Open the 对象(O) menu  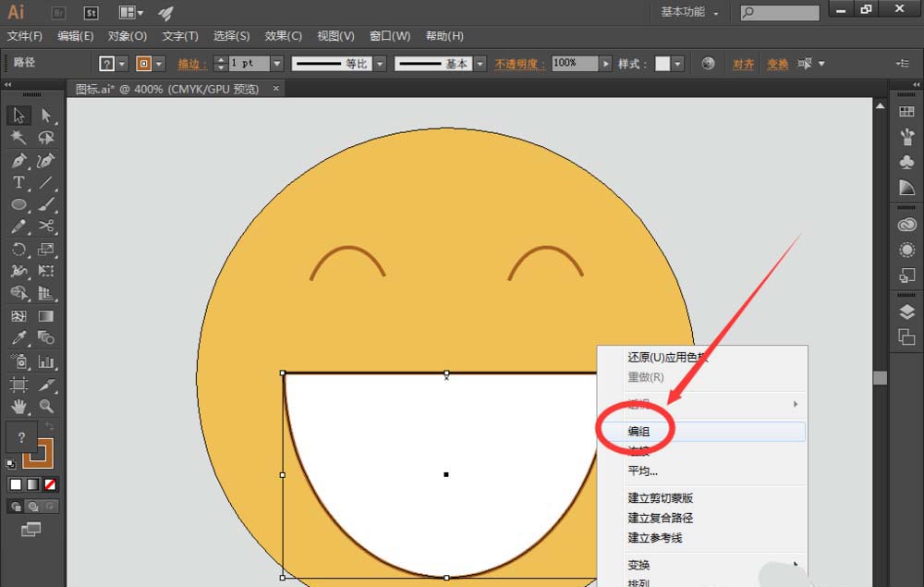(x=128, y=36)
